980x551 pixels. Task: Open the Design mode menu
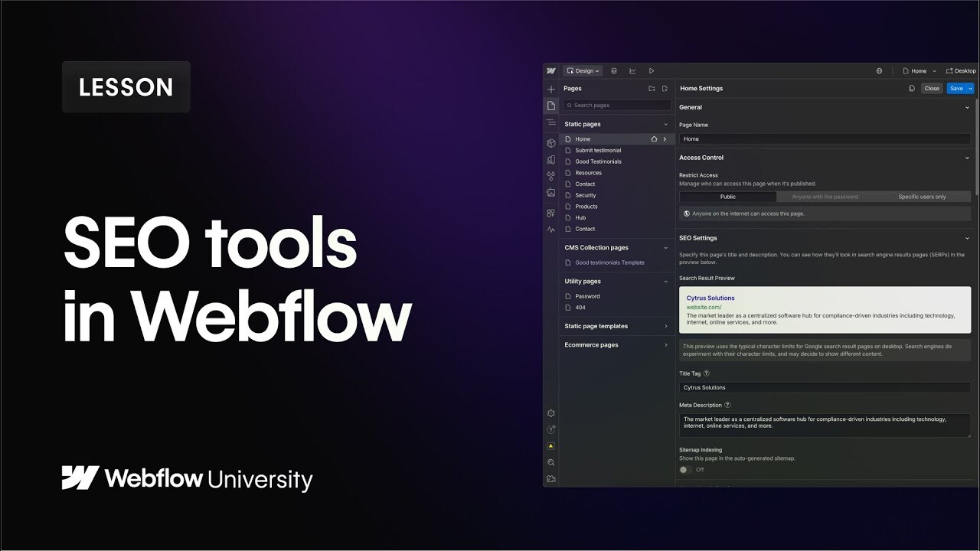pyautogui.click(x=583, y=70)
